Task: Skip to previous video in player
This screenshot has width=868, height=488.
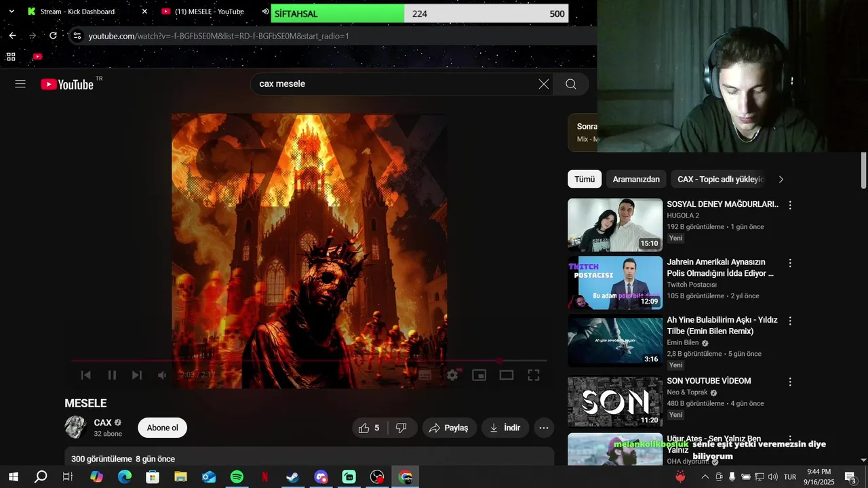Action: (86, 375)
